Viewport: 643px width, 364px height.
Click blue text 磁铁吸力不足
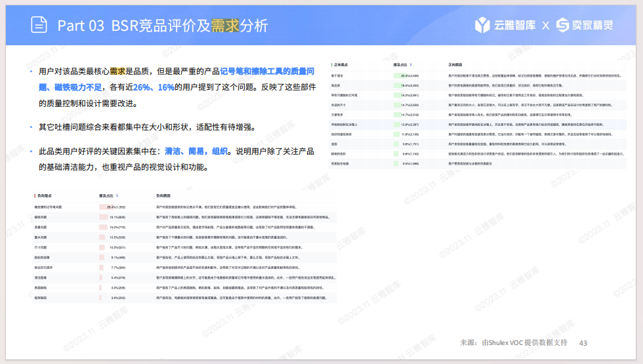pos(78,87)
